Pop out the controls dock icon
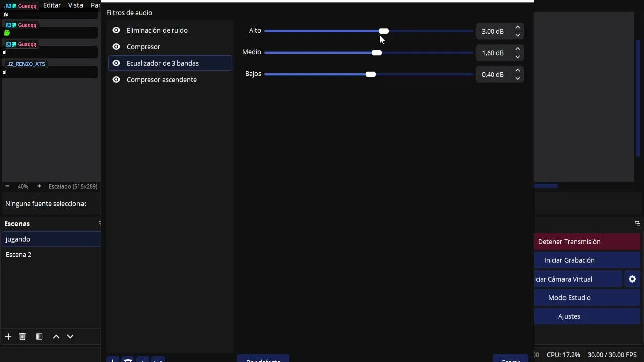This screenshot has width=644, height=362. pyautogui.click(x=637, y=223)
